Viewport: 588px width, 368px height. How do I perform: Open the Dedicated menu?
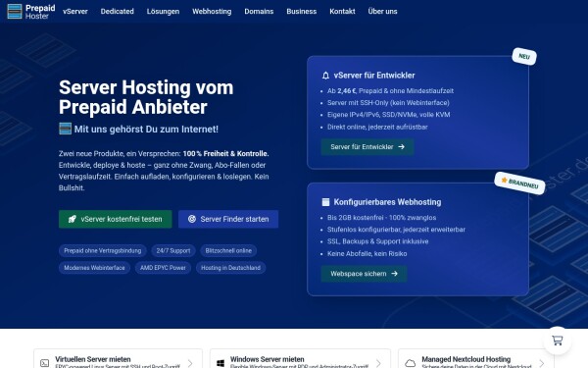coord(117,11)
